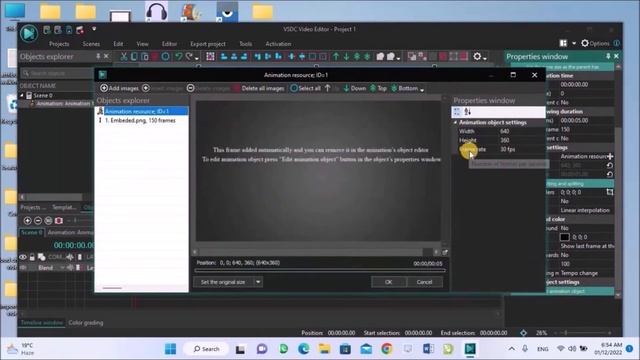Click Delete all images in the Animation resource dialog
Image resolution: width=640 pixels, height=360 pixels.
(x=258, y=88)
